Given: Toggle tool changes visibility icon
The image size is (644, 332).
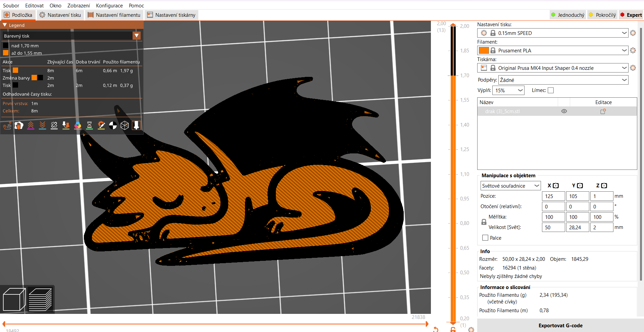Looking at the screenshot, I should (66, 126).
